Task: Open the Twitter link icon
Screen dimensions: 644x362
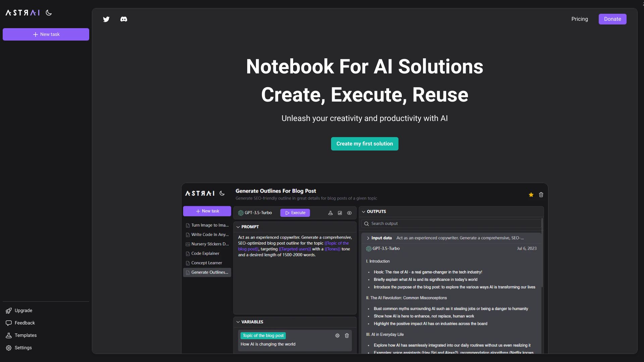Action: pos(106,19)
